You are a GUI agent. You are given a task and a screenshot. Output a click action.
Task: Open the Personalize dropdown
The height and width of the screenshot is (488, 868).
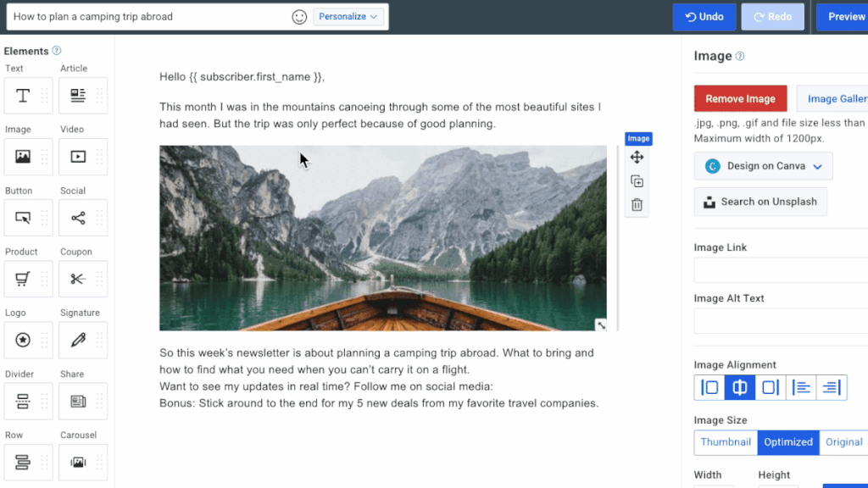pyautogui.click(x=348, y=16)
